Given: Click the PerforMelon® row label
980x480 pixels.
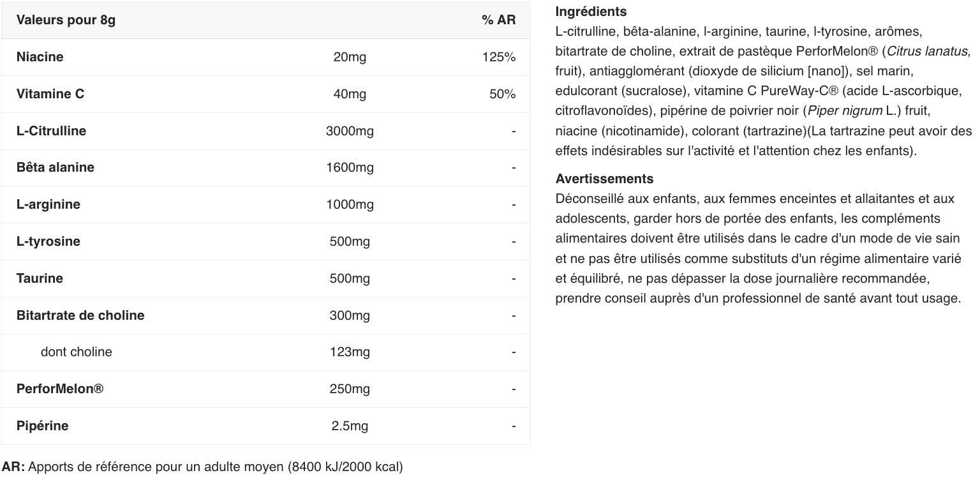Looking at the screenshot, I should (x=60, y=389).
